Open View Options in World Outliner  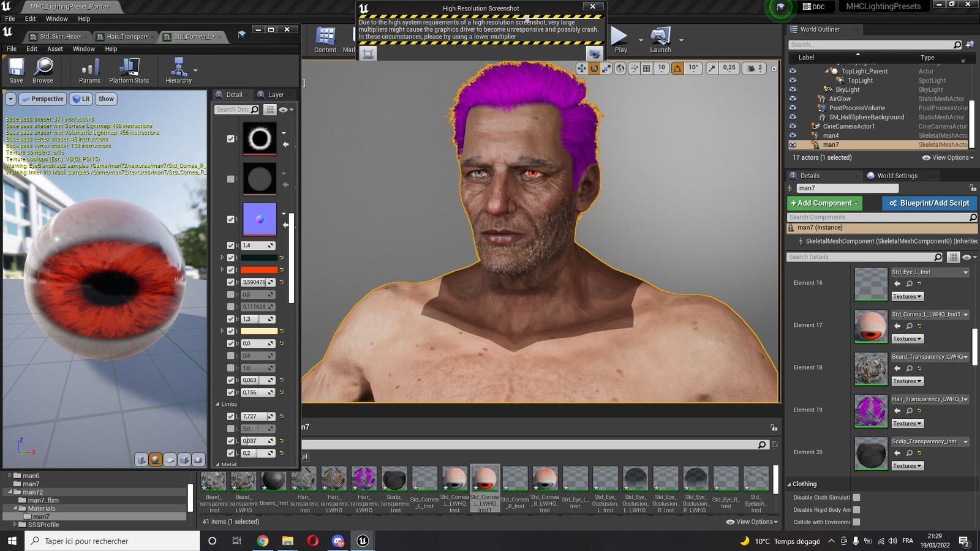click(948, 157)
